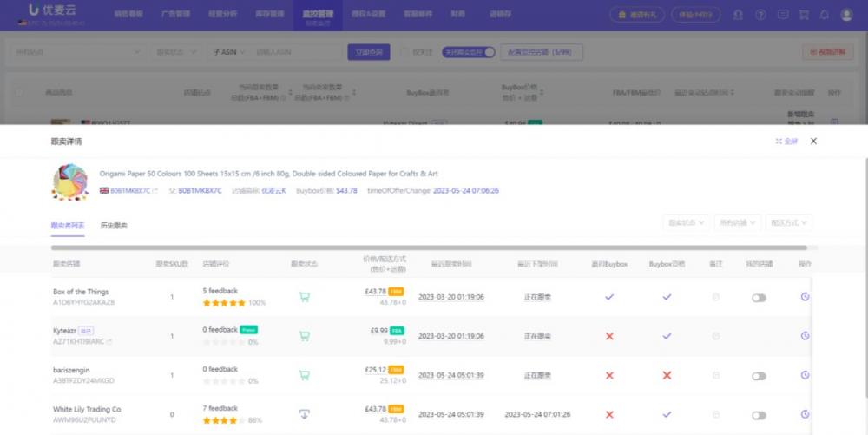Toggle my-store switch for bariszengin
868x435 pixels.
[759, 376]
